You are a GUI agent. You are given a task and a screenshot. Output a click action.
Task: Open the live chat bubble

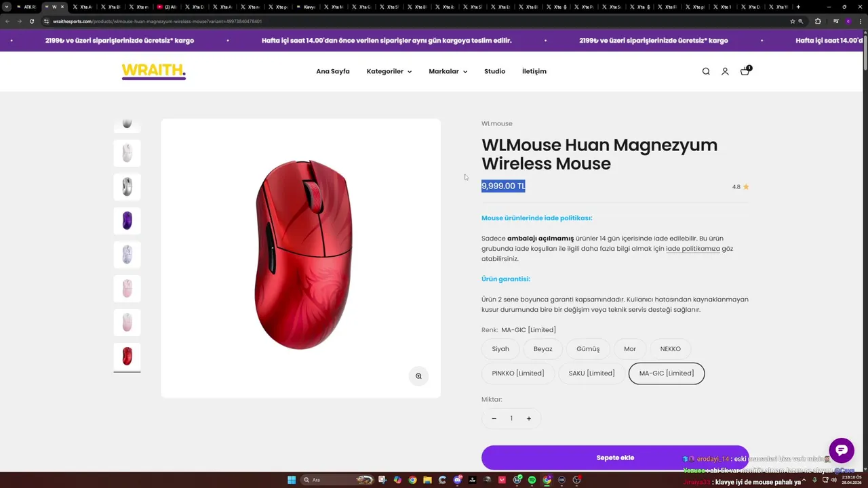click(x=841, y=450)
